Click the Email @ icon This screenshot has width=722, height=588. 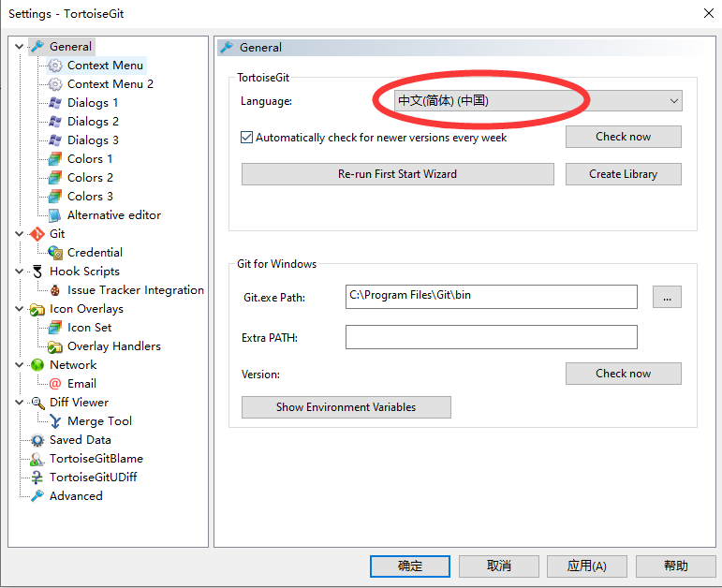coord(55,384)
